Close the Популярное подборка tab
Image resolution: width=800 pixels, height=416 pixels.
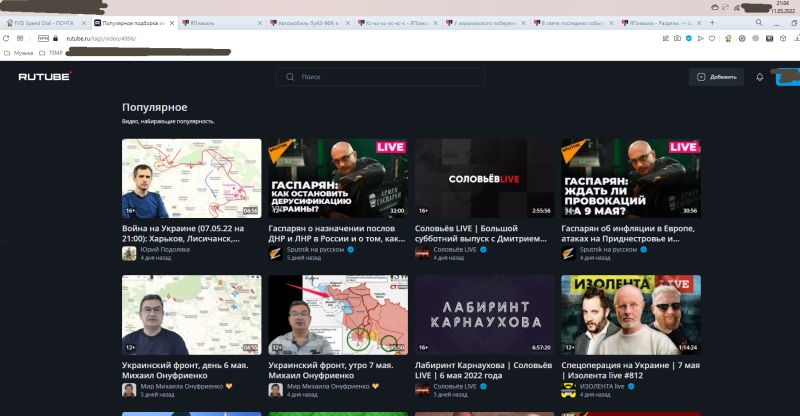pos(172,23)
